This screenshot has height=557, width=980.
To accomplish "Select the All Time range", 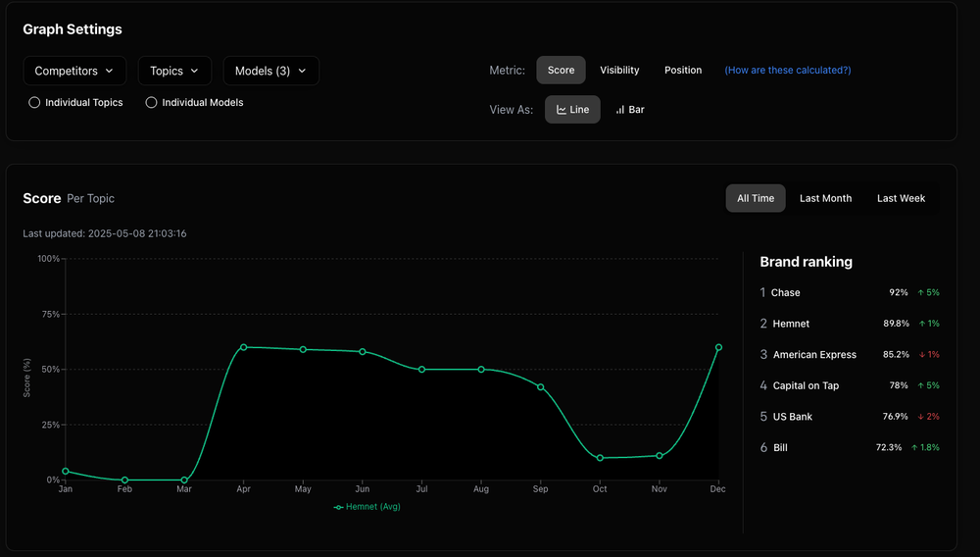I will click(x=755, y=198).
